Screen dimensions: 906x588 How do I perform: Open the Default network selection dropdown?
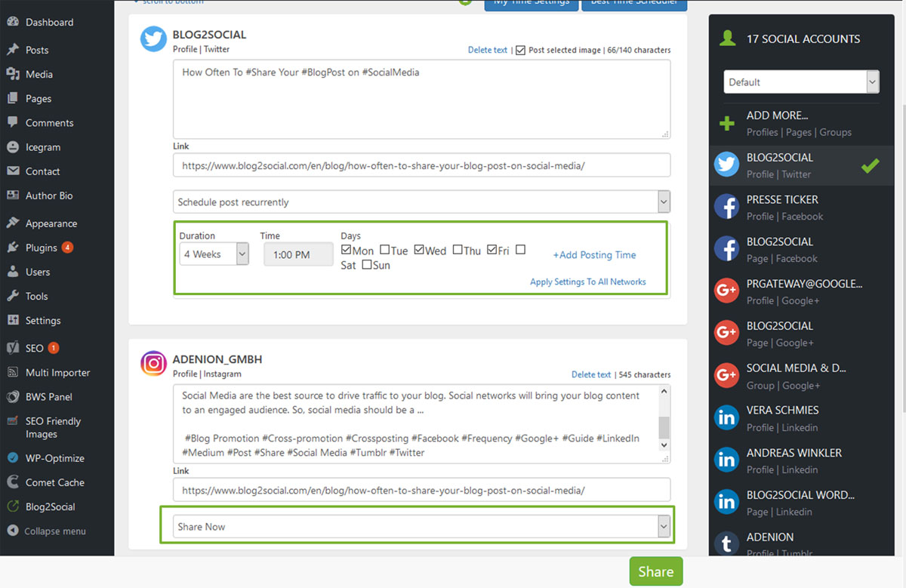point(801,82)
